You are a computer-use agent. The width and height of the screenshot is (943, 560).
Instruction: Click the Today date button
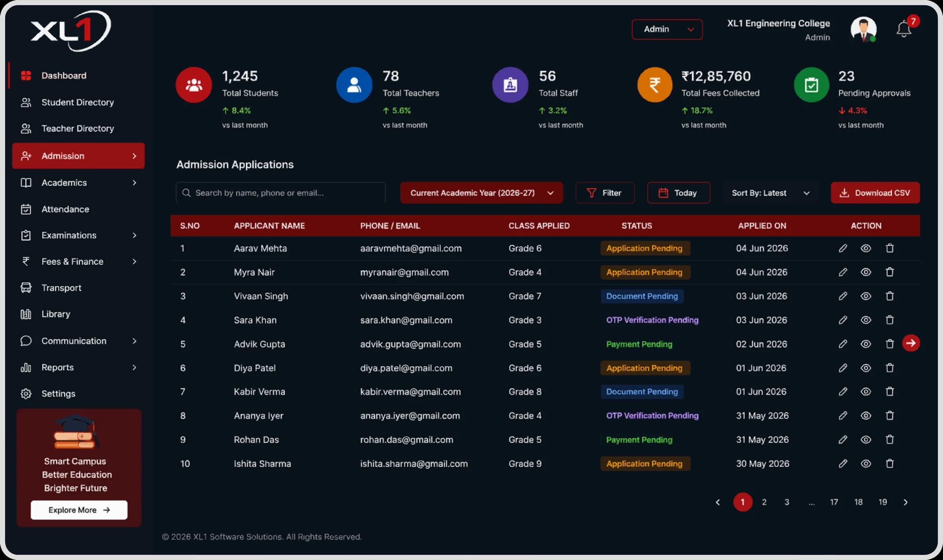[679, 193]
